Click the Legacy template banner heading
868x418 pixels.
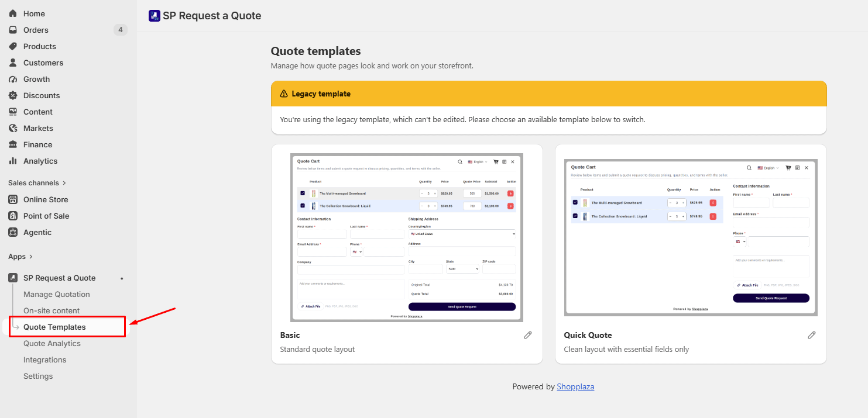pos(321,94)
